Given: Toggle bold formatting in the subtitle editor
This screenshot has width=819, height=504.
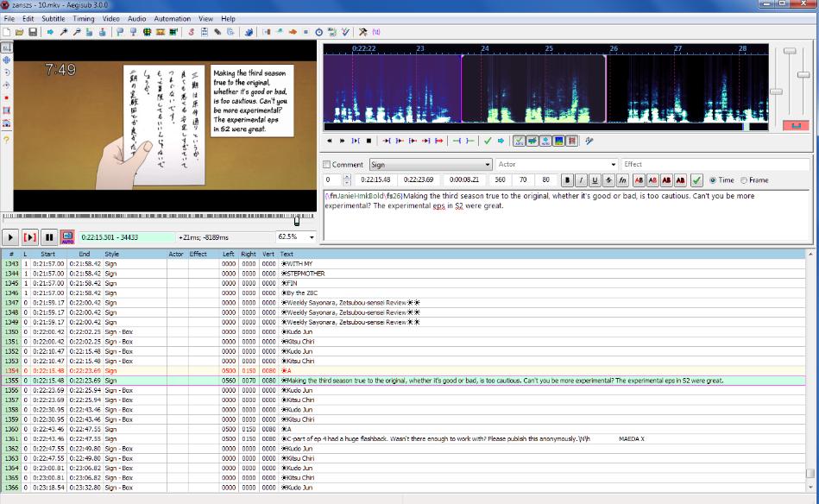Looking at the screenshot, I should pyautogui.click(x=566, y=180).
